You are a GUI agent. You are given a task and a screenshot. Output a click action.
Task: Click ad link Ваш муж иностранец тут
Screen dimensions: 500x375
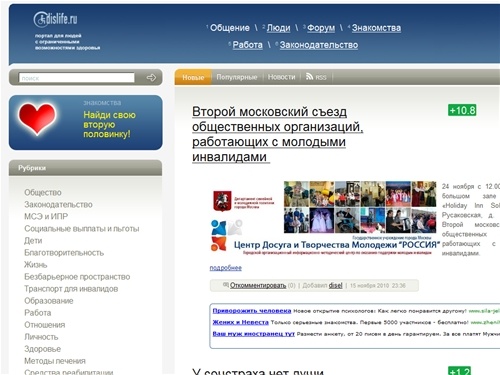253,333
